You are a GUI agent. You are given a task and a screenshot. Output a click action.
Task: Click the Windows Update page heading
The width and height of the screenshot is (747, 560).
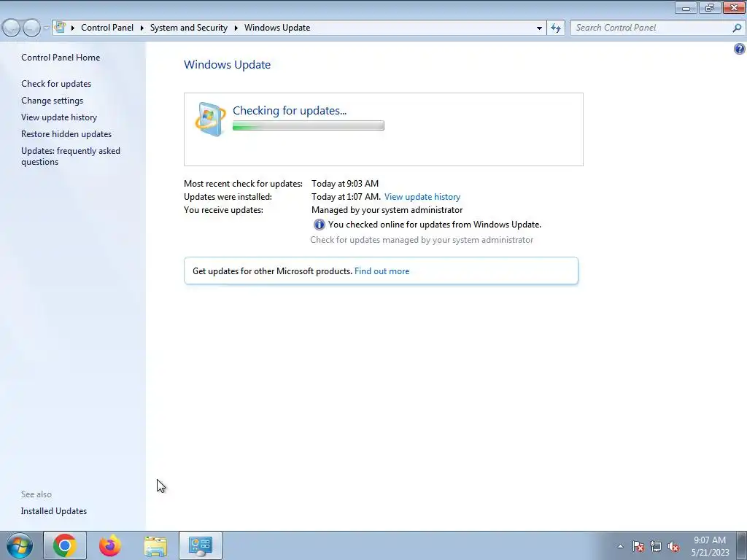click(228, 65)
